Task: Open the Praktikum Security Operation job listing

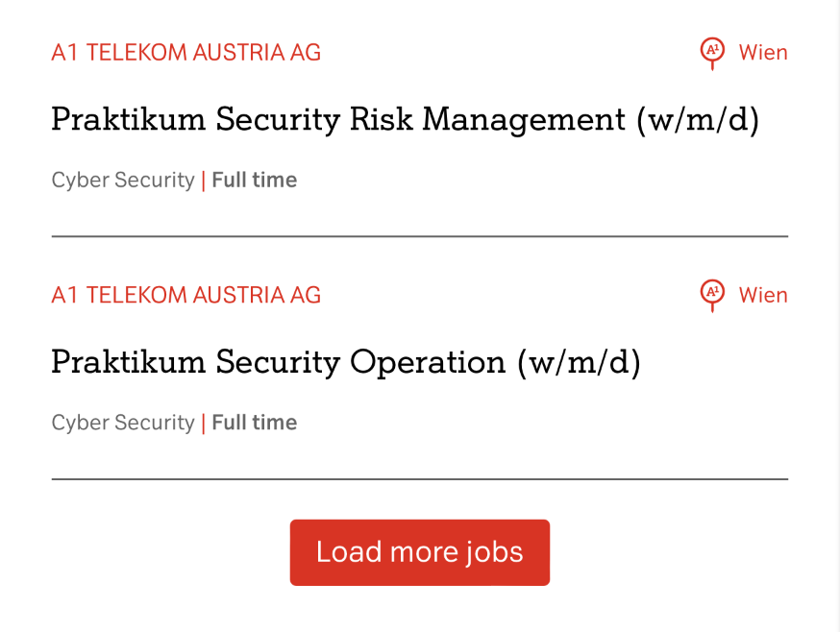Action: pos(345,362)
